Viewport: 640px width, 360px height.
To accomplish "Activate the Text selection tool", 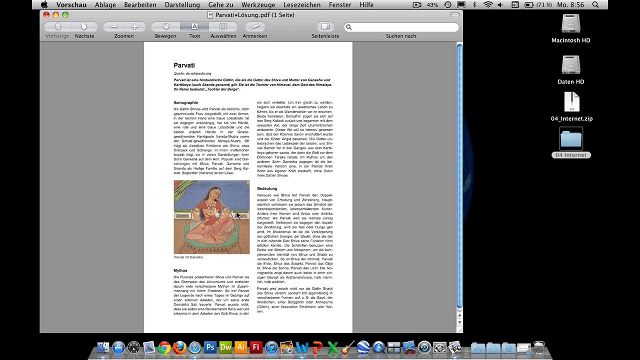I will (195, 27).
